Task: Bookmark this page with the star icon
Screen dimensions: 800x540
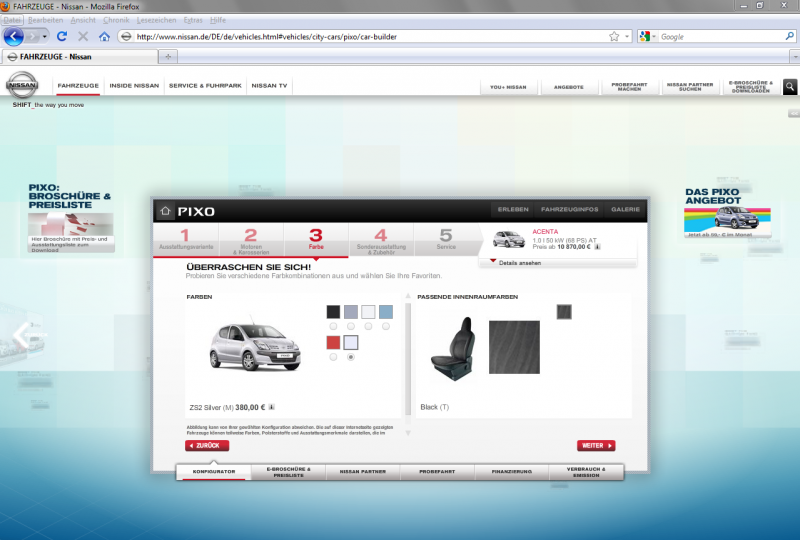Action: pos(614,36)
